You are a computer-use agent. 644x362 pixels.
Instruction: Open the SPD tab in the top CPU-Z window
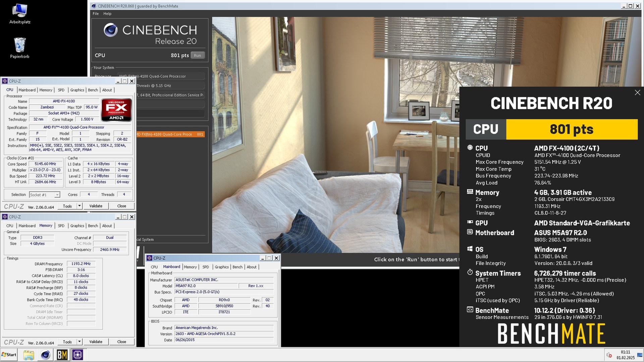[61, 90]
